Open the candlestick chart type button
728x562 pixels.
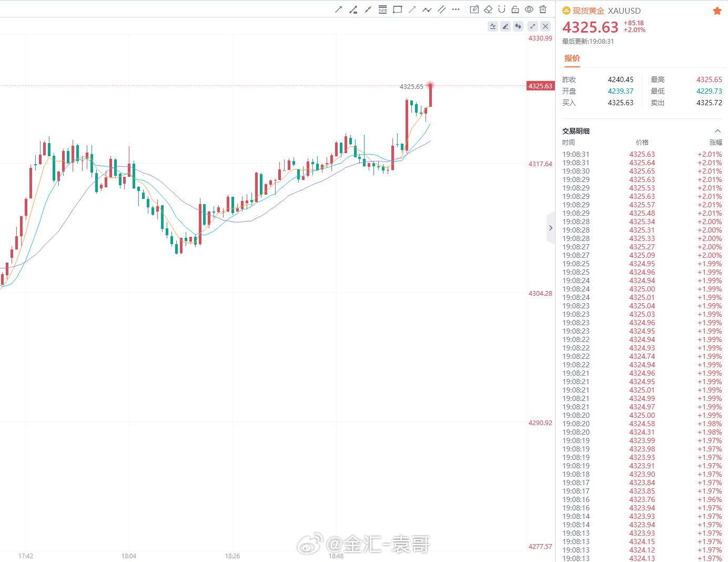pyautogui.click(x=518, y=26)
